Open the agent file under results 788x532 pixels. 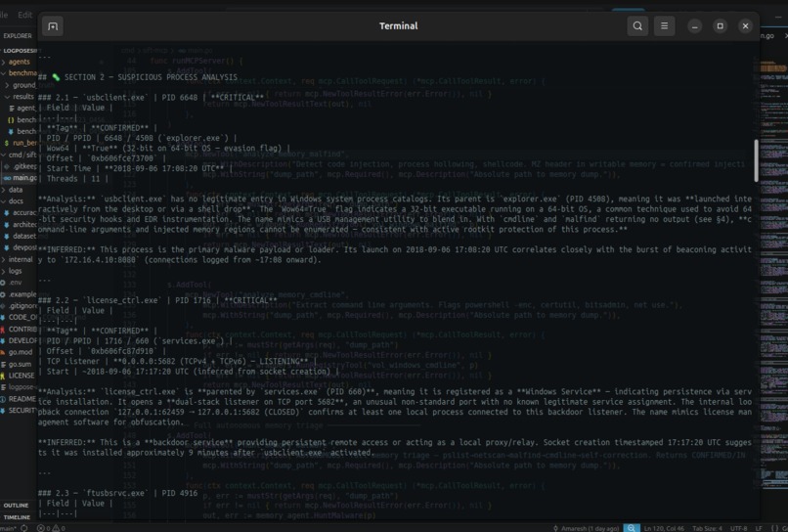[25, 109]
